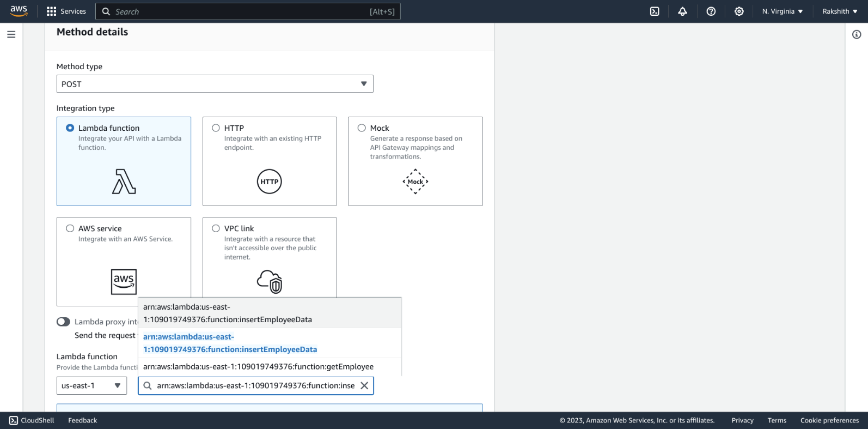Image resolution: width=868 pixels, height=429 pixels.
Task: Click the CloudShell icon in footer
Action: [x=14, y=420]
